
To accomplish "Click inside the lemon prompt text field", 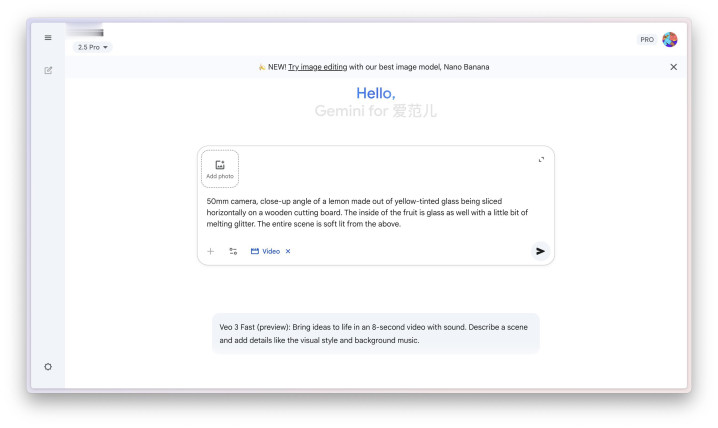I will pos(367,212).
